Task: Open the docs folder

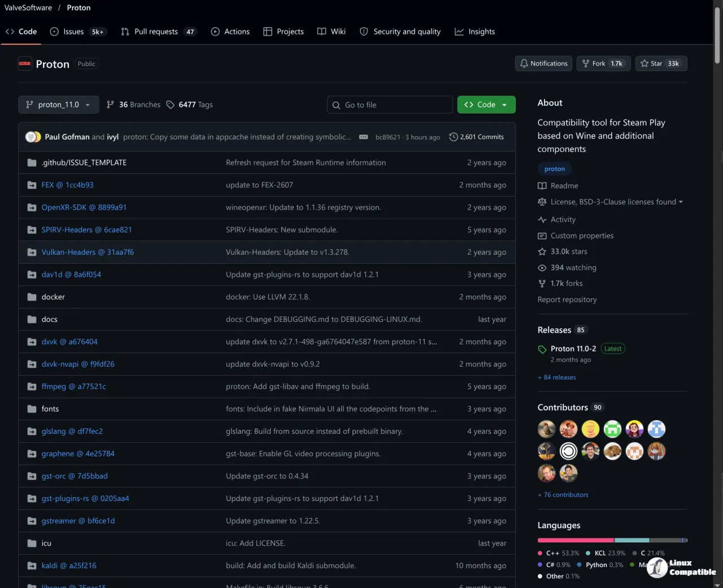Action: tap(49, 319)
